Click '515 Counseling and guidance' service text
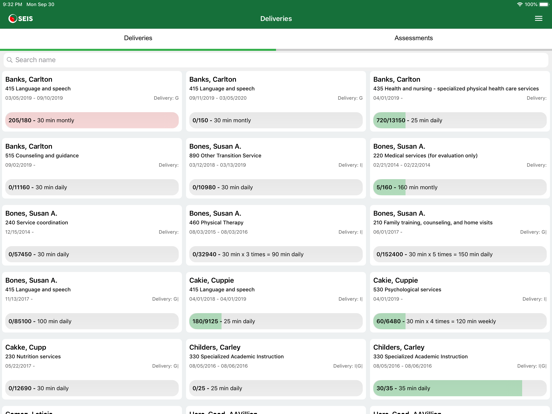This screenshot has height=414, width=552. point(42,156)
